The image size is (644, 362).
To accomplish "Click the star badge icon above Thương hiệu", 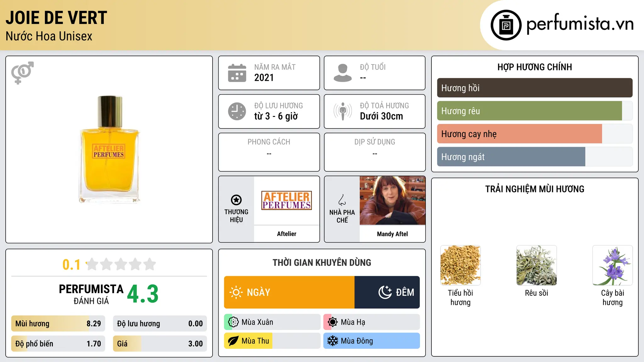I will 236,200.
